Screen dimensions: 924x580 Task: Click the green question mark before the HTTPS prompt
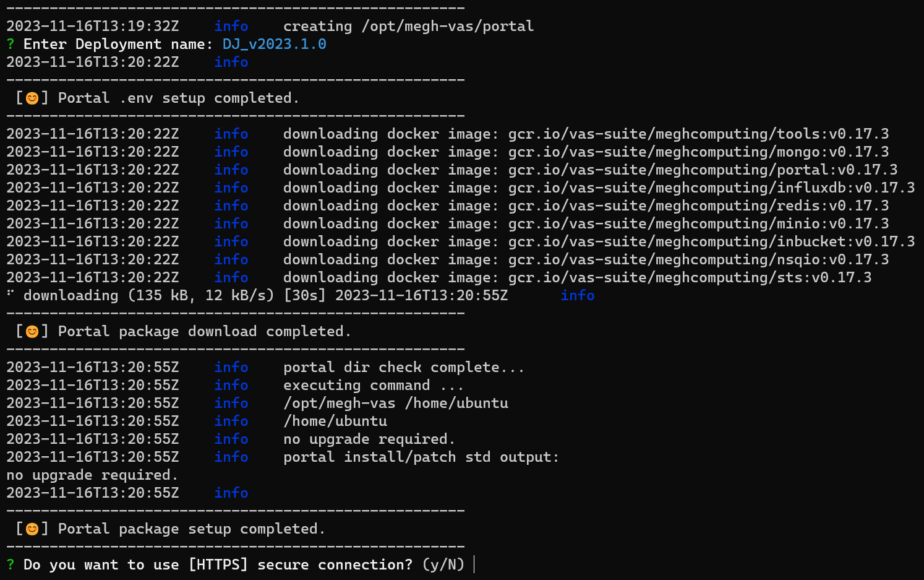[x=11, y=565]
